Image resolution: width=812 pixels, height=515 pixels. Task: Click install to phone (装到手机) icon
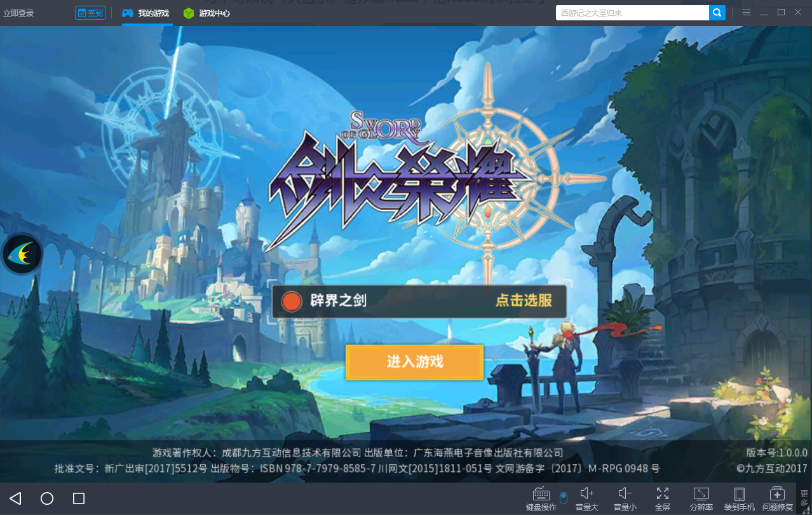tap(740, 498)
